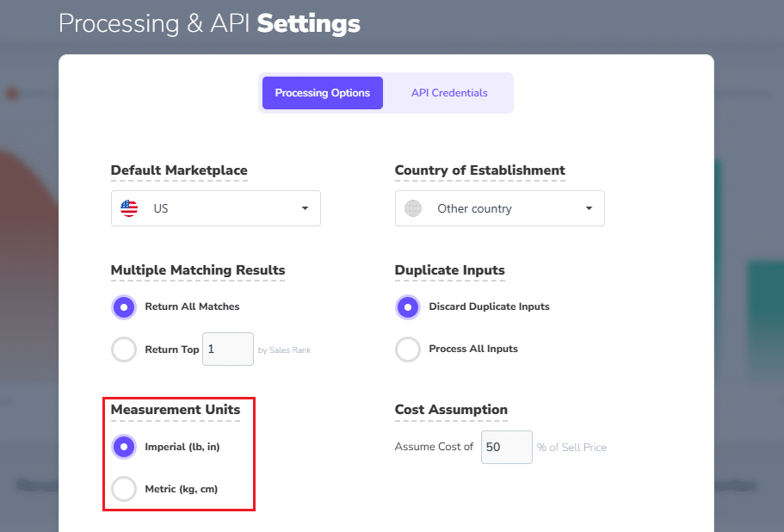Choose Imperial (lb, in) measurement units
The height and width of the screenshot is (532, 784).
[125, 447]
